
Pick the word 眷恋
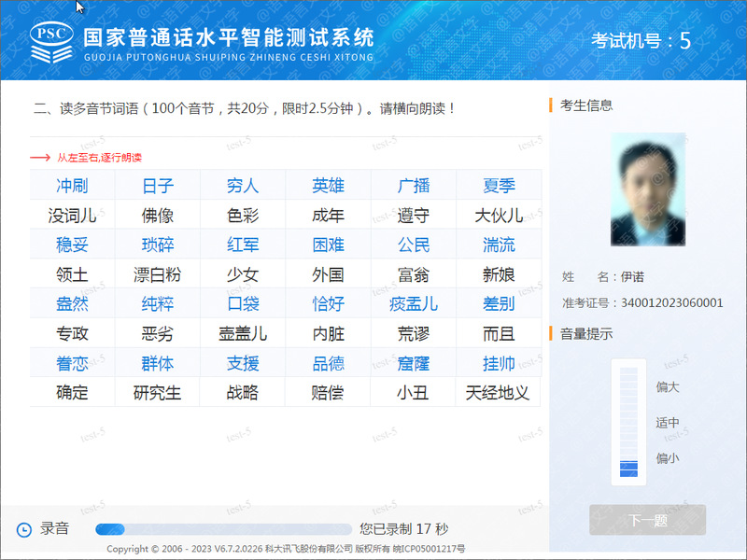(x=72, y=364)
